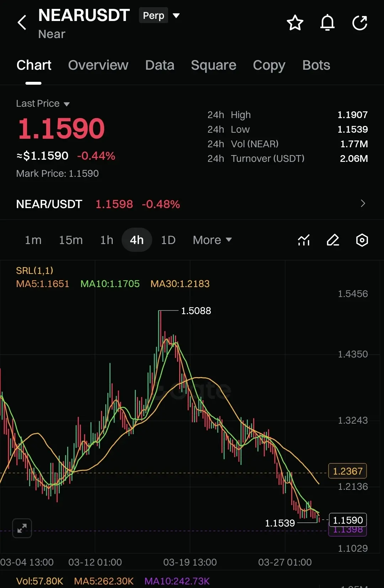The width and height of the screenshot is (384, 588).
Task: Click the 24h Turnover value 2.06M
Action: [x=354, y=159]
